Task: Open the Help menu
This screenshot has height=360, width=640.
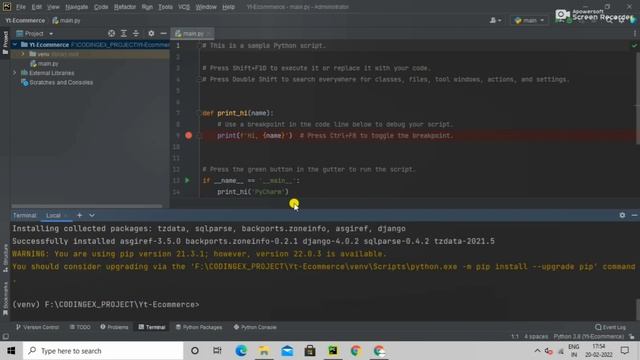Action: [229, 7]
